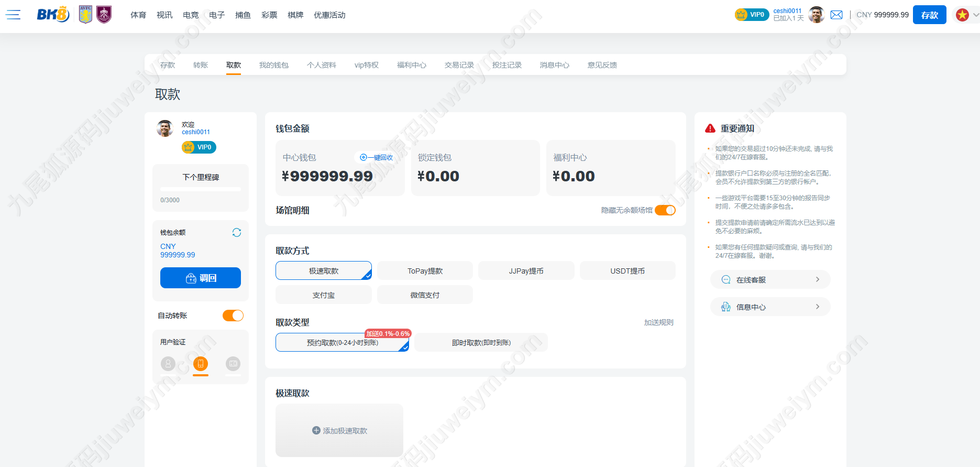This screenshot has height=467, width=980.
Task: Toggle hide zero-balance venues switch
Action: 665,210
